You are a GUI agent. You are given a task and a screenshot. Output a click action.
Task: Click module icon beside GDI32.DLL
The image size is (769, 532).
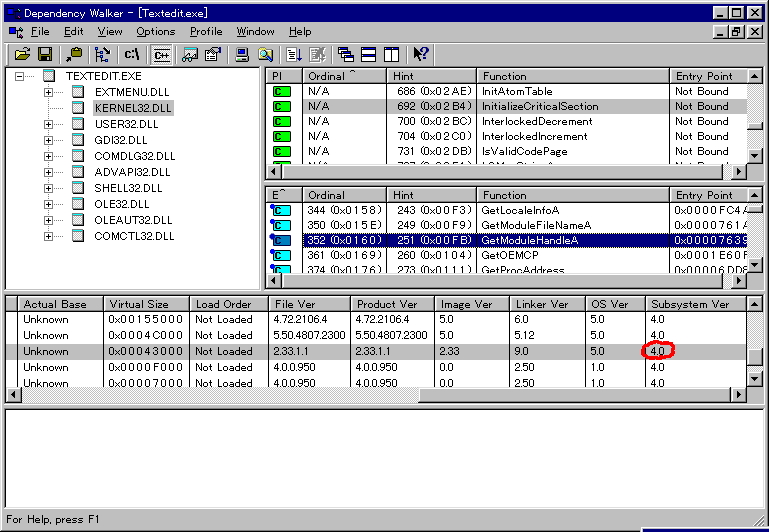[x=78, y=140]
